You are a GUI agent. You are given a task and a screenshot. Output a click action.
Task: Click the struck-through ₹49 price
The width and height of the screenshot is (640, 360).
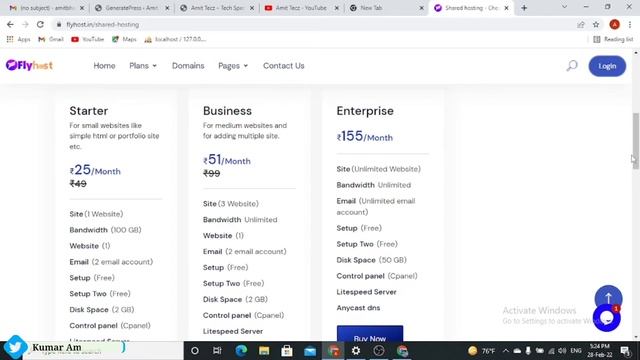tap(78, 184)
